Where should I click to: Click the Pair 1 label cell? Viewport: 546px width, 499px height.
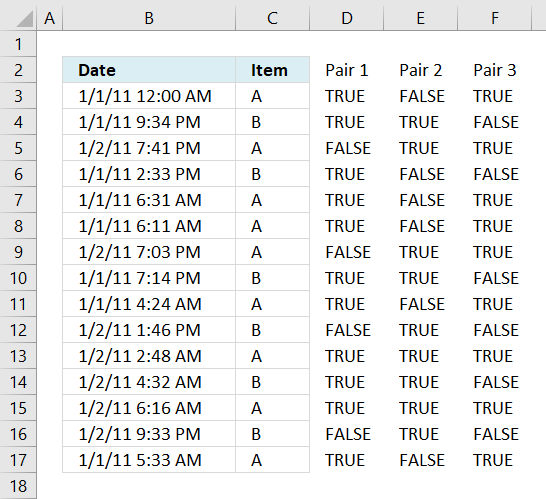click(346, 70)
